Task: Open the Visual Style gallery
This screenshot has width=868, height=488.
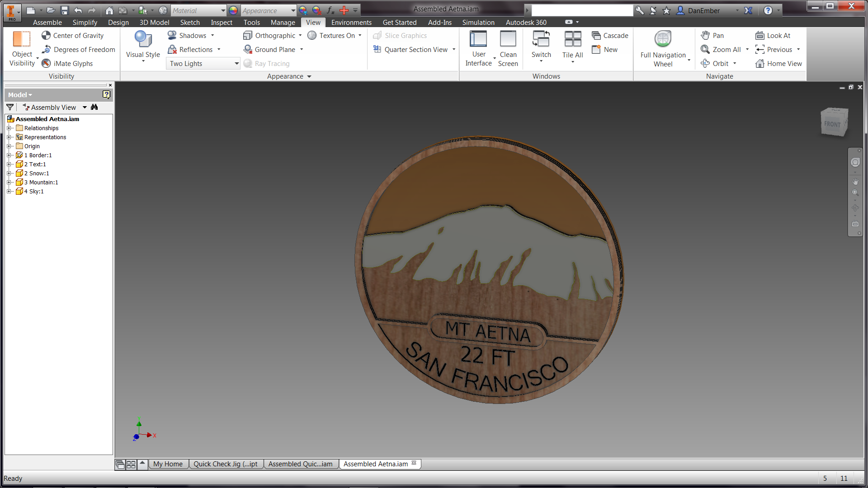Action: pyautogui.click(x=143, y=45)
